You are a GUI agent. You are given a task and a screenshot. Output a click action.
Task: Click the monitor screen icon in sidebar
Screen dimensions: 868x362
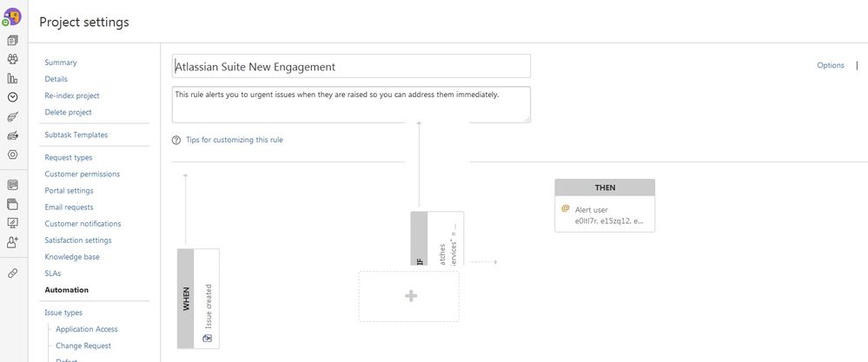13,223
